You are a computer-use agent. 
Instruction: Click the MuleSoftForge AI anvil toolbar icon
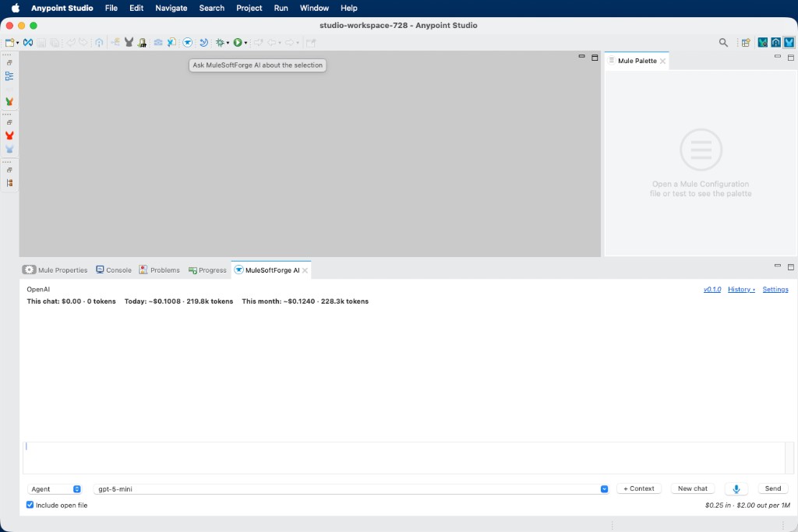point(188,43)
